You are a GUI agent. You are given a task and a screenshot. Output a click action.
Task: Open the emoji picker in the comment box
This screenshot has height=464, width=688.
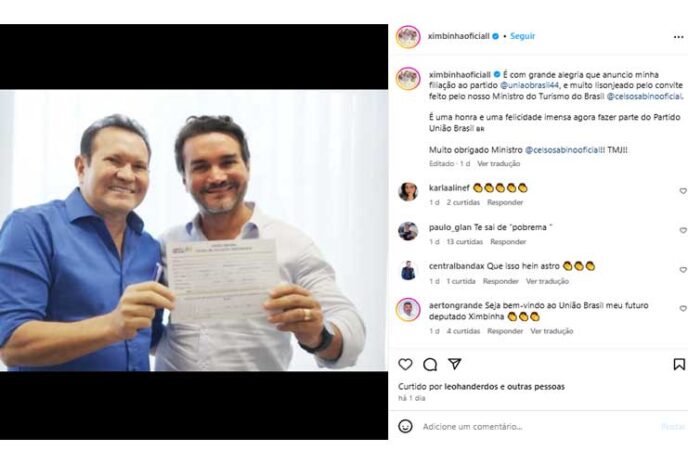[405, 426]
